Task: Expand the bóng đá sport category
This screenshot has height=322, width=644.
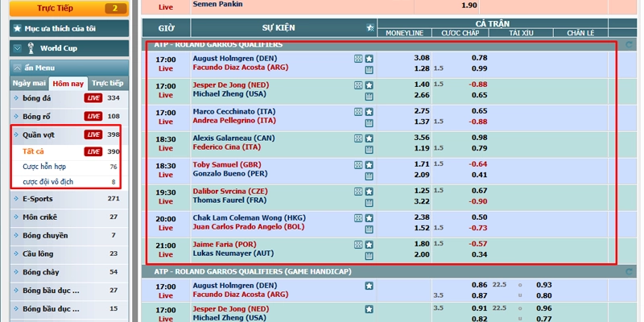Action: coord(69,97)
